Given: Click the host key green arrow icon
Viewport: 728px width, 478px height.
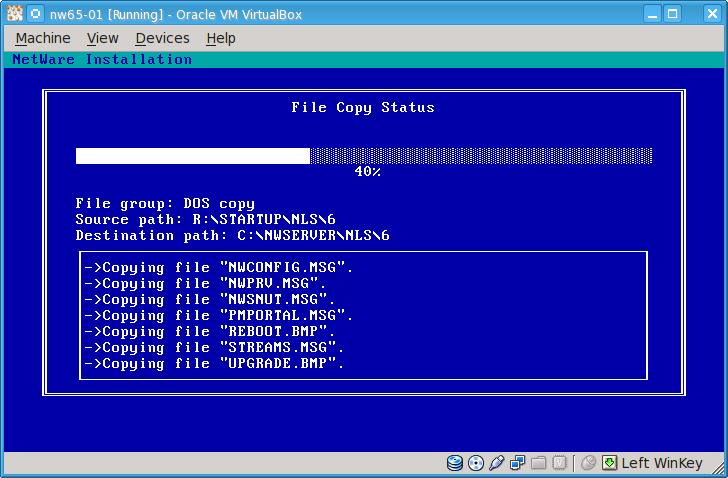Looking at the screenshot, I should pos(609,463).
